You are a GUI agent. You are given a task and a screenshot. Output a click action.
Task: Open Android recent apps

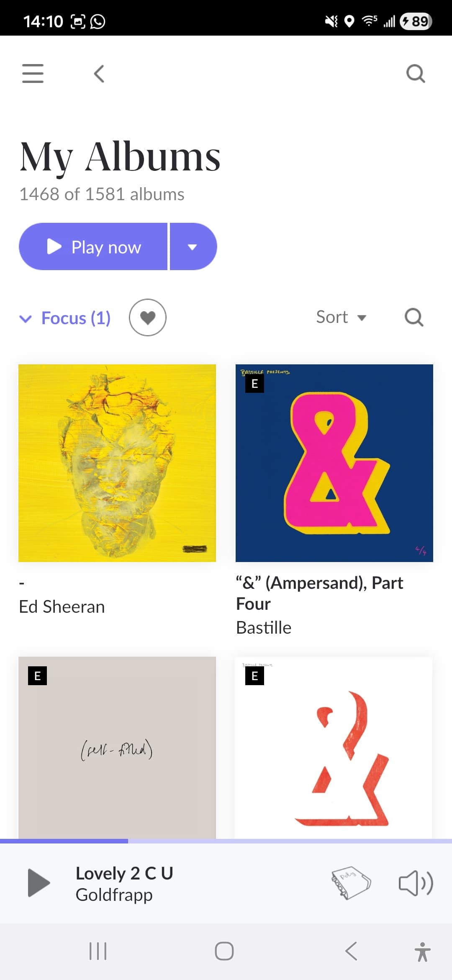click(98, 951)
